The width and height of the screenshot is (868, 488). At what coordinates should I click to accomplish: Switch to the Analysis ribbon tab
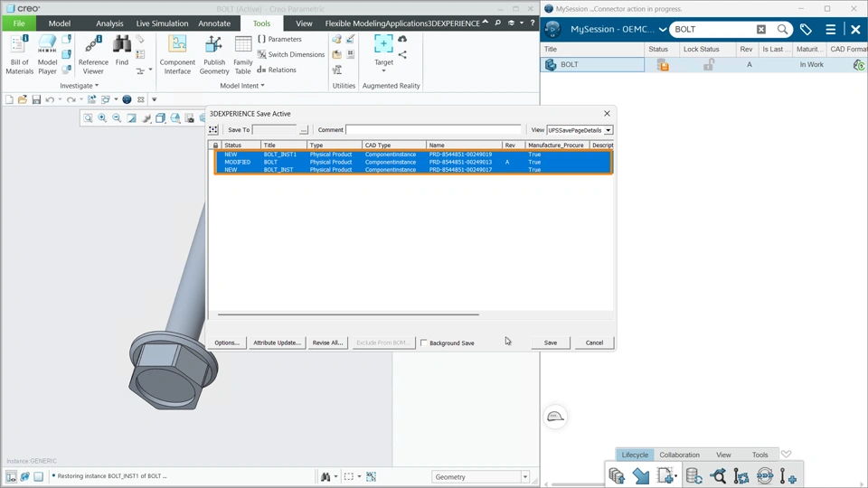(x=109, y=23)
